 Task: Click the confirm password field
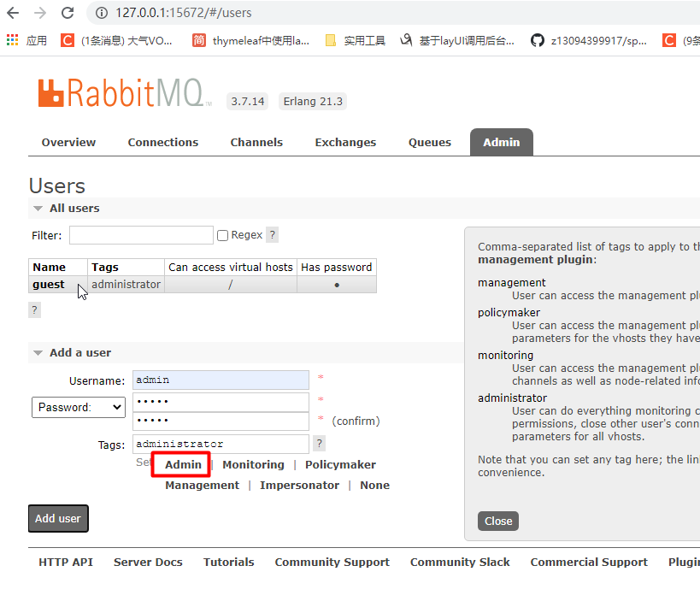point(221,421)
